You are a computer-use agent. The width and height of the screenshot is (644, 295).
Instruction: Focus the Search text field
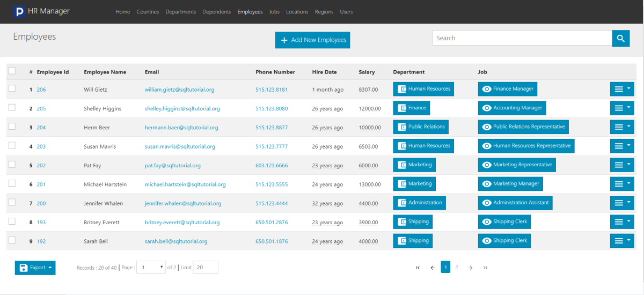[x=522, y=38]
